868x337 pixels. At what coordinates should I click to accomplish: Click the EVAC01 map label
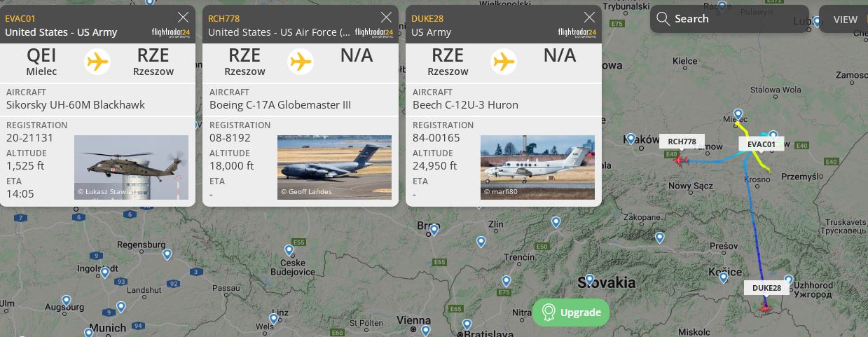click(x=762, y=144)
